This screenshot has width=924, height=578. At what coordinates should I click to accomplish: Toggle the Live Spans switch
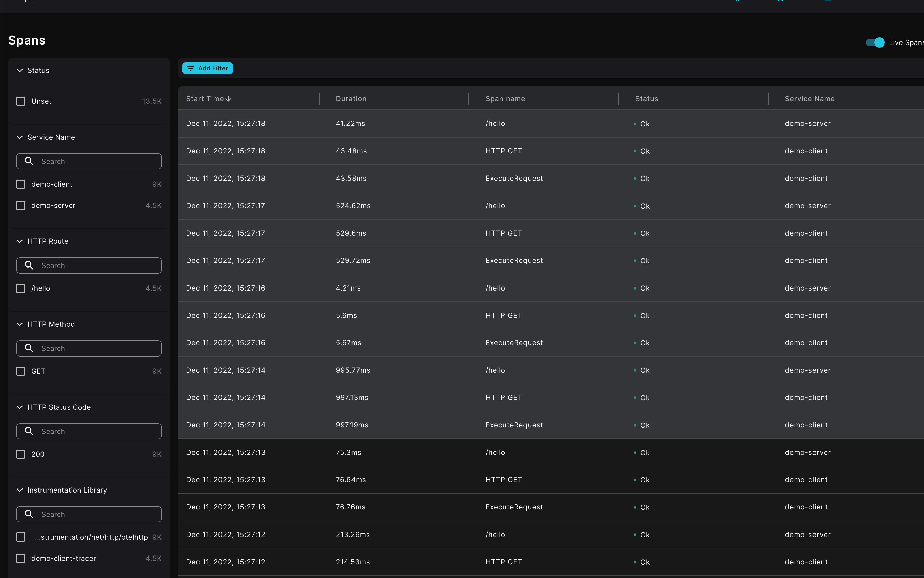tap(875, 42)
